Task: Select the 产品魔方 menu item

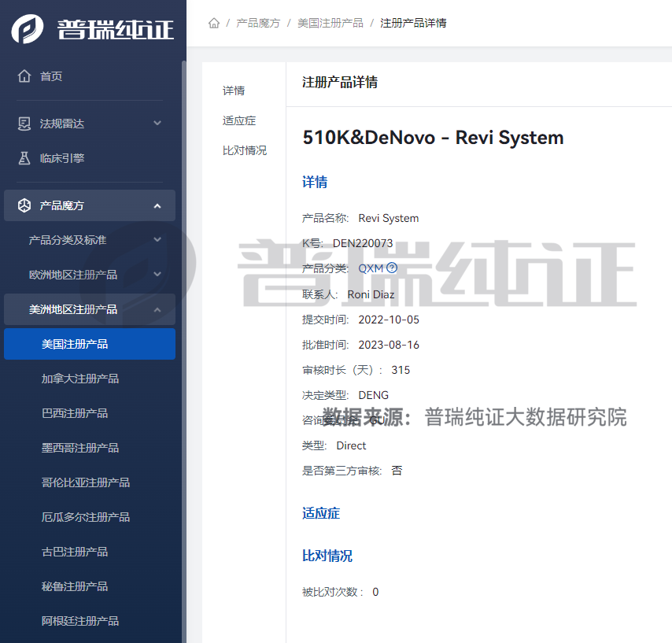Action: (90, 205)
